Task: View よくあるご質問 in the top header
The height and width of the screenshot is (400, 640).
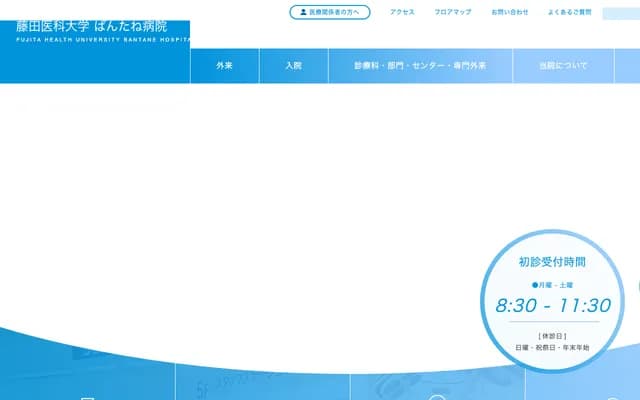Action: pos(569,13)
